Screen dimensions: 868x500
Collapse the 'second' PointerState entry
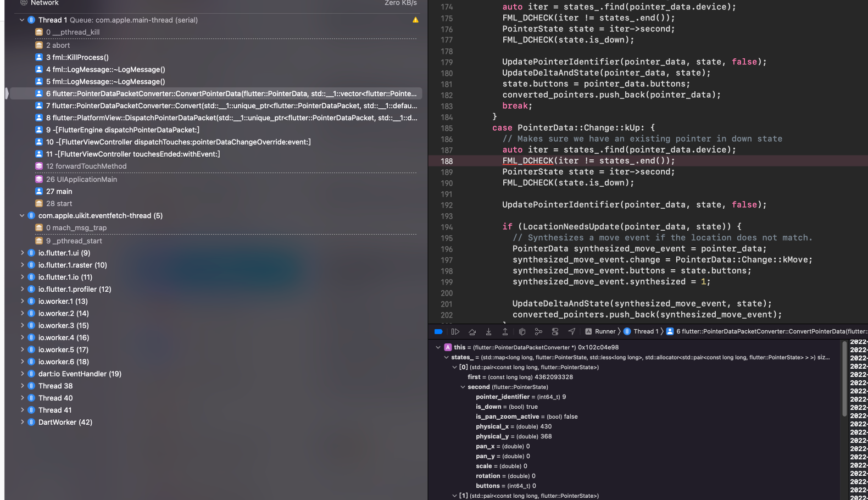click(x=463, y=387)
